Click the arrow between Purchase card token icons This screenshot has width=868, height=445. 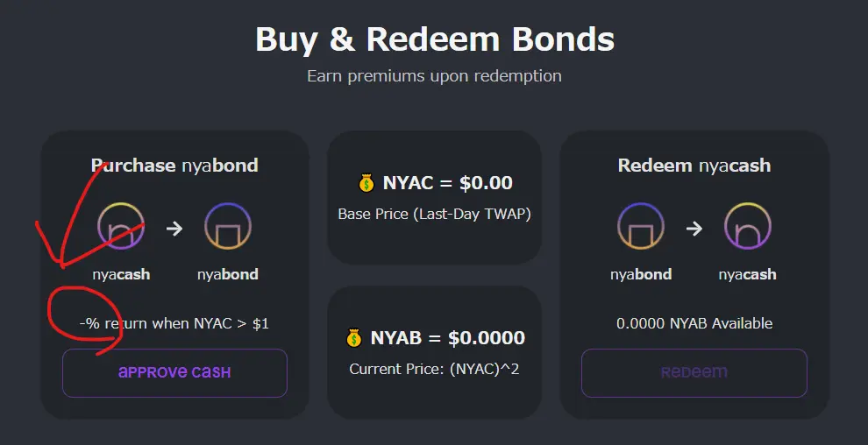174,229
